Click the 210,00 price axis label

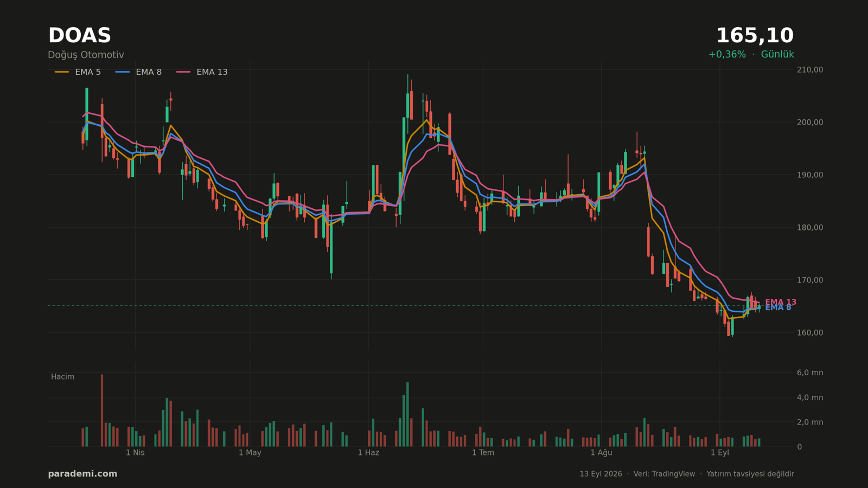(809, 69)
